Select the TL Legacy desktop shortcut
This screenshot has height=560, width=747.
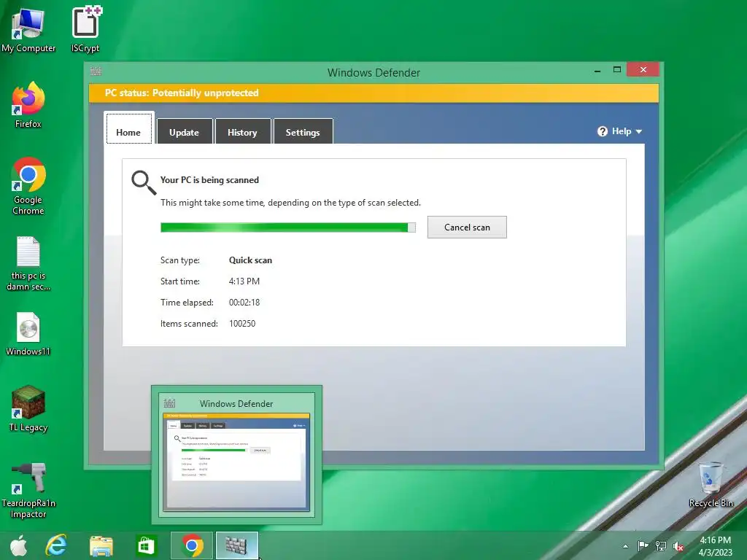[x=28, y=408]
